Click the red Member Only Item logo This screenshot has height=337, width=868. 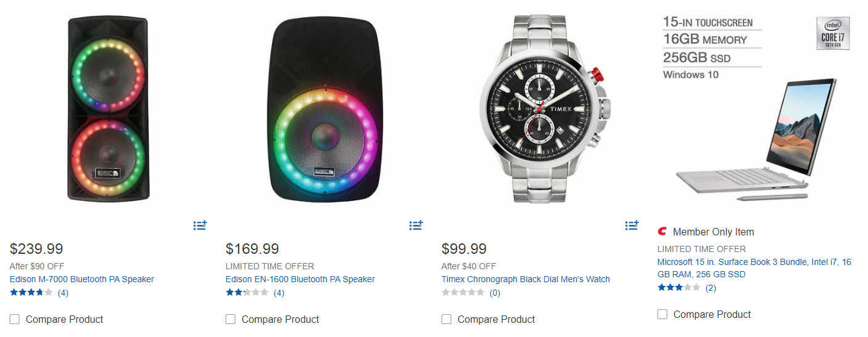click(x=663, y=232)
